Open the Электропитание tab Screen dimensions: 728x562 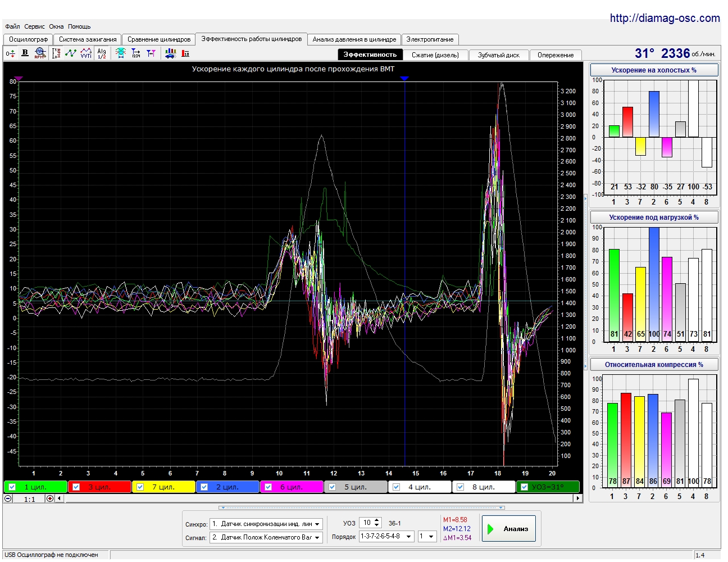pyautogui.click(x=430, y=39)
